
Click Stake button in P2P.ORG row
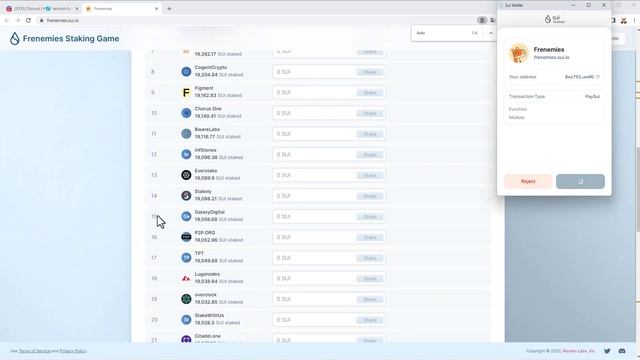coord(370,237)
